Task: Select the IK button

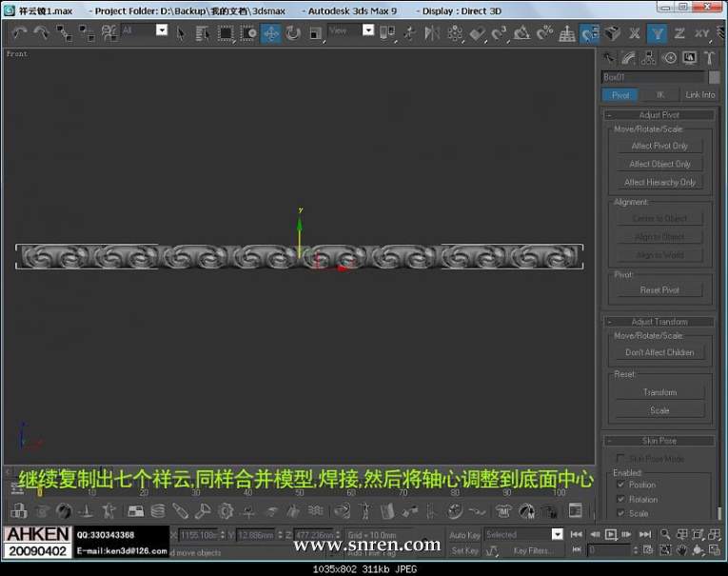Action: tap(660, 95)
